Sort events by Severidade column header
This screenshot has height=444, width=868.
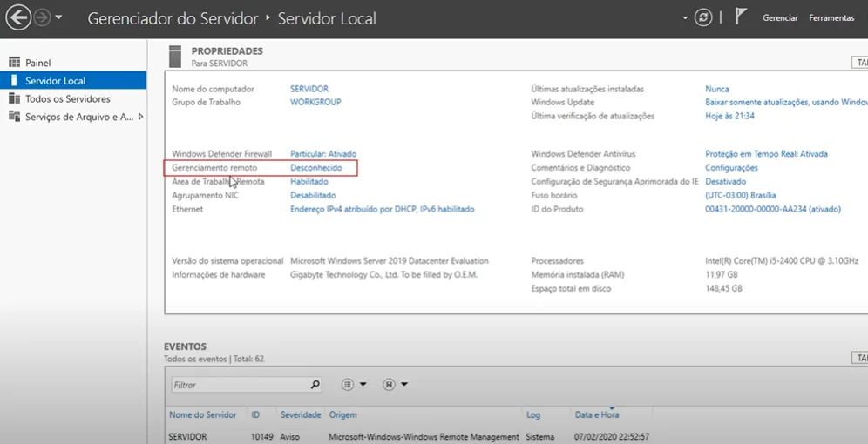click(300, 415)
